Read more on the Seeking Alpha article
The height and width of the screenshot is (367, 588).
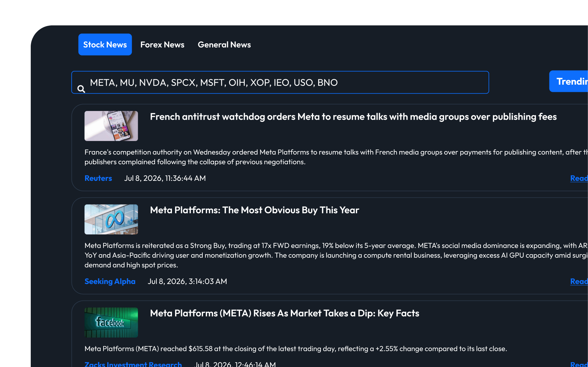click(x=579, y=281)
